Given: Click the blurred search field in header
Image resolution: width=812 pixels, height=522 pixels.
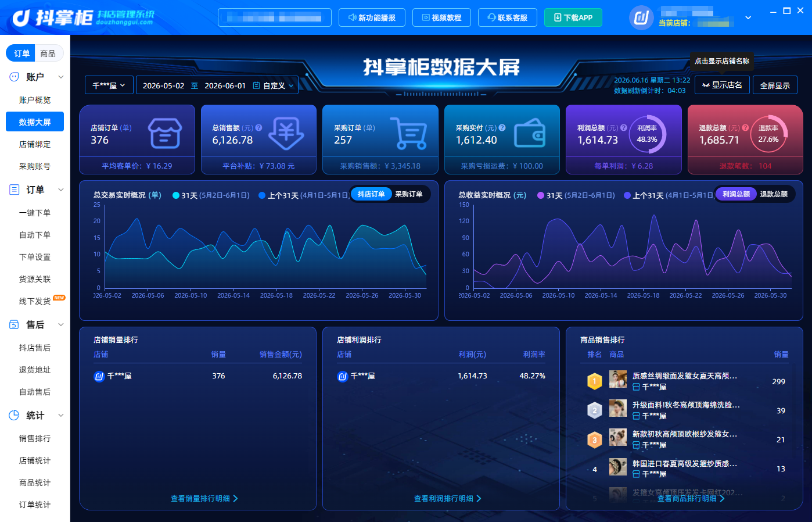Looking at the screenshot, I should click(275, 17).
